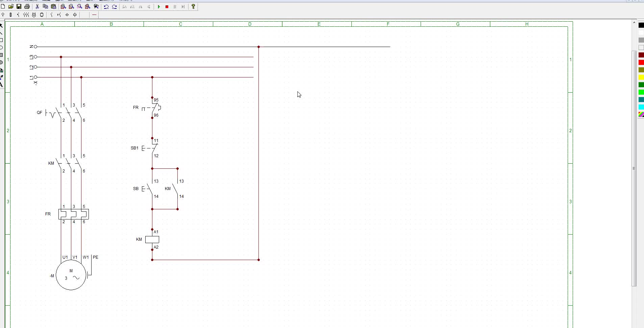
Task: Select the fuse component icon
Action: pyautogui.click(x=11, y=15)
